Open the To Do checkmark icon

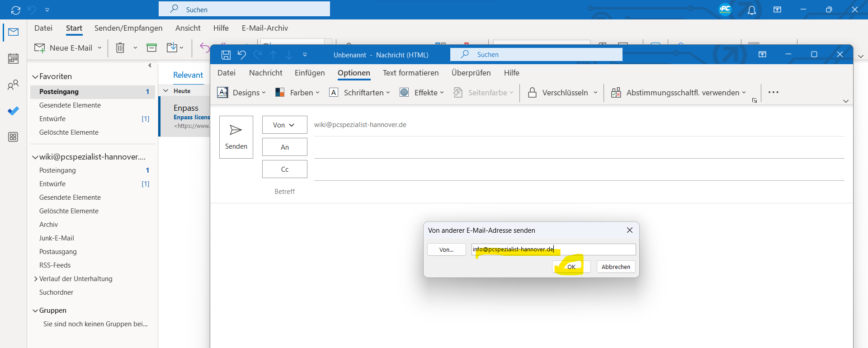pyautogui.click(x=13, y=111)
